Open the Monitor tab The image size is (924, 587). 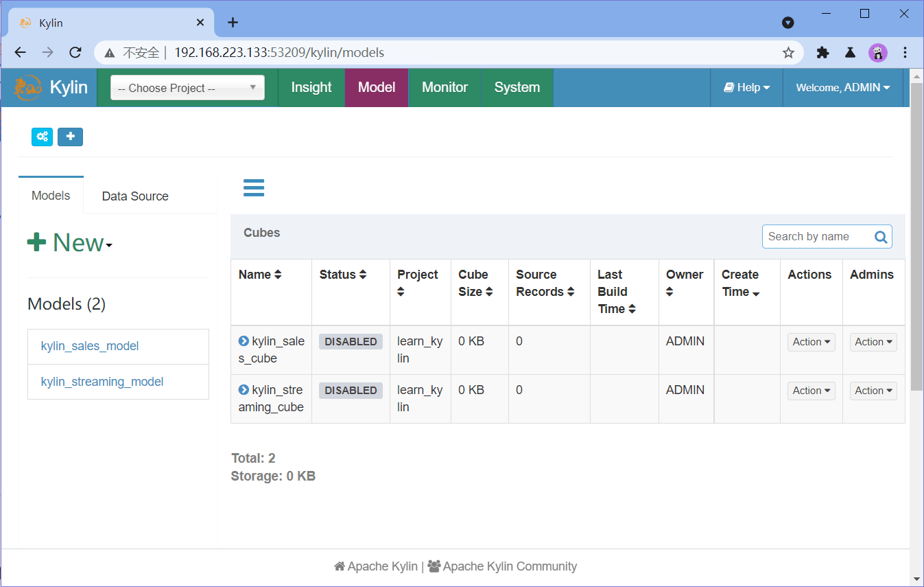[x=445, y=87]
